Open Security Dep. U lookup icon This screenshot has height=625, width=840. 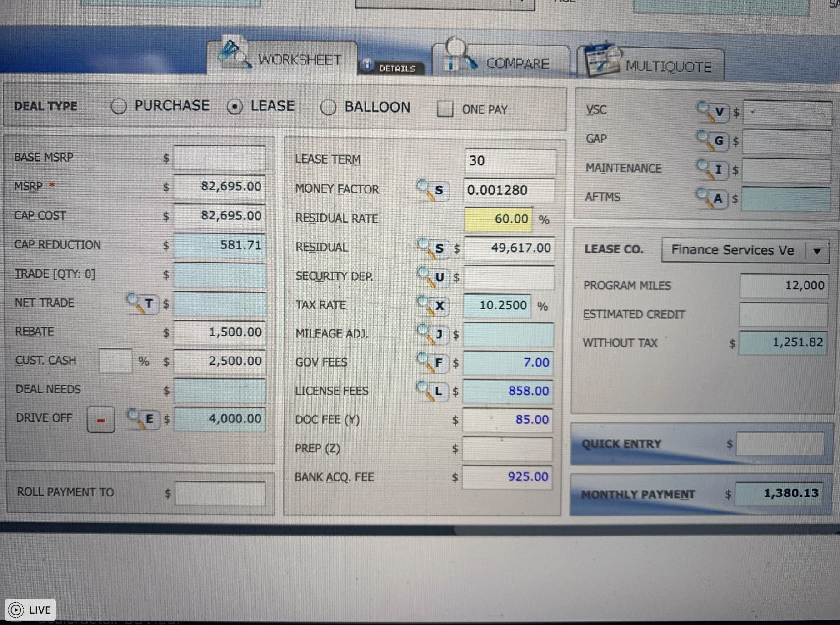(434, 277)
